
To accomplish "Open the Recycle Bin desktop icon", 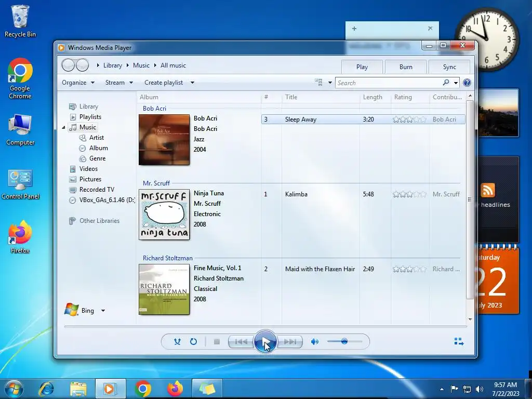I will (x=20, y=21).
